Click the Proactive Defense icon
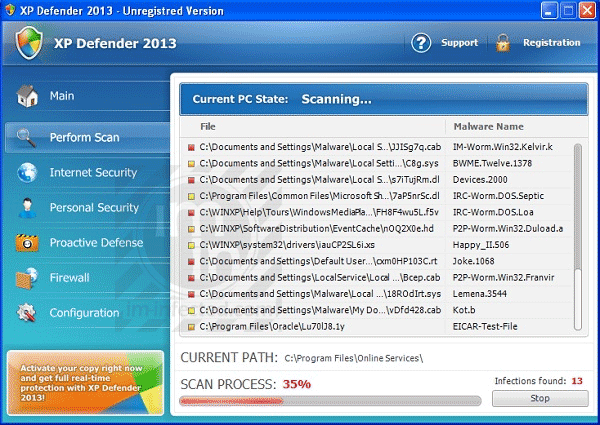The width and height of the screenshot is (600, 425). pyautogui.click(x=27, y=243)
